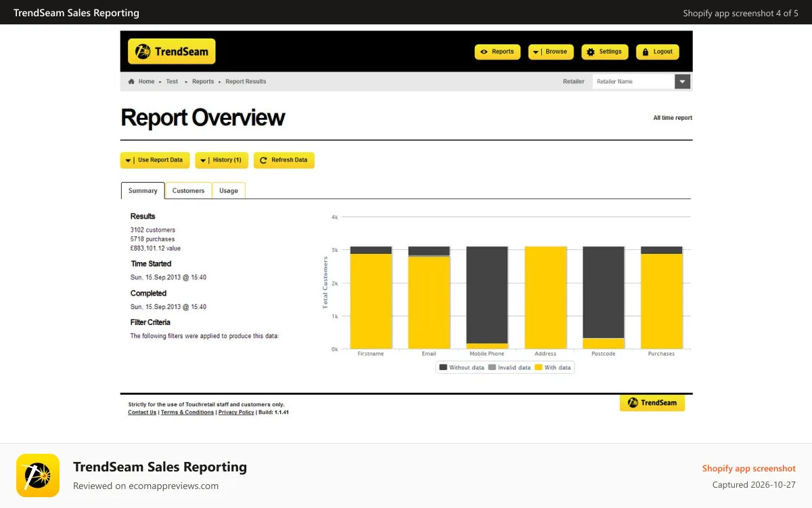Open the Privacy Policy footer link

pos(236,412)
